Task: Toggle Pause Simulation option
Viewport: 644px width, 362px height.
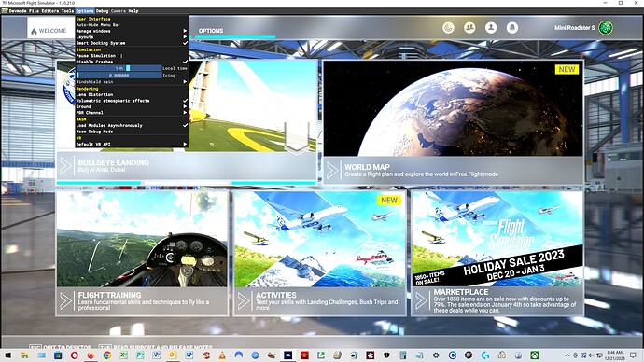Action: (132, 56)
